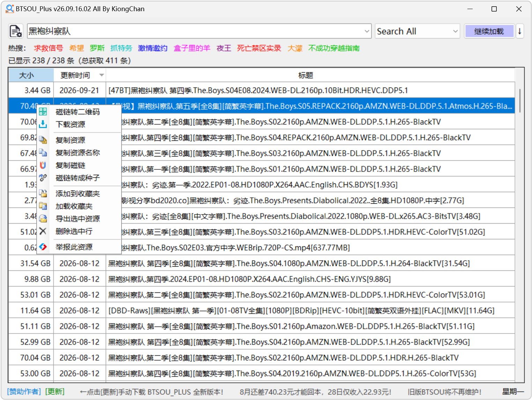Select 导出选中资源 menu entry
The width and height of the screenshot is (532, 400).
pyautogui.click(x=79, y=219)
